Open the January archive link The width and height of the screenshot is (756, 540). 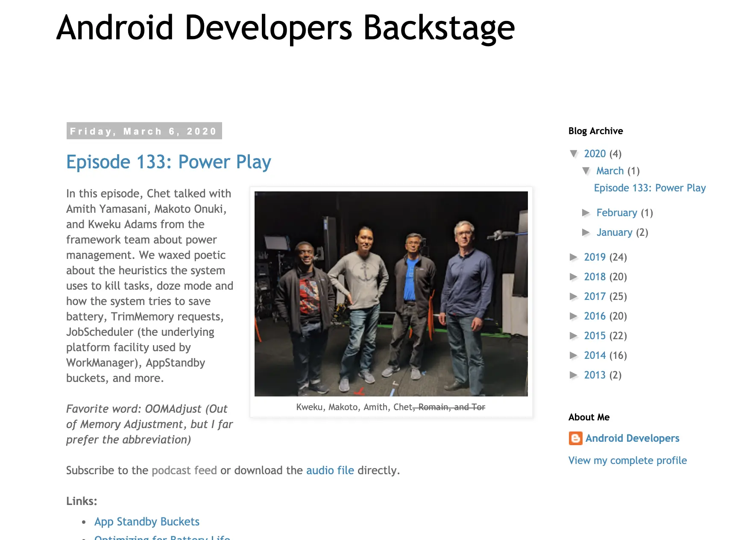pyautogui.click(x=614, y=232)
